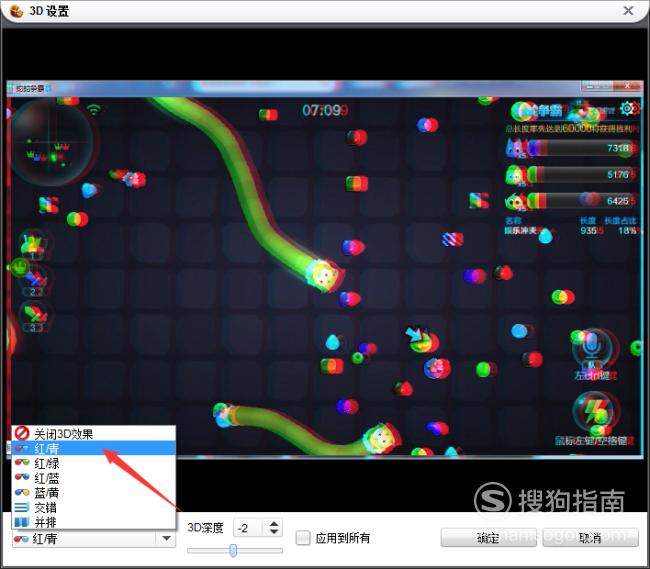The image size is (650, 569).
Task: Click the side-by-side panels icon
Action: click(x=22, y=522)
